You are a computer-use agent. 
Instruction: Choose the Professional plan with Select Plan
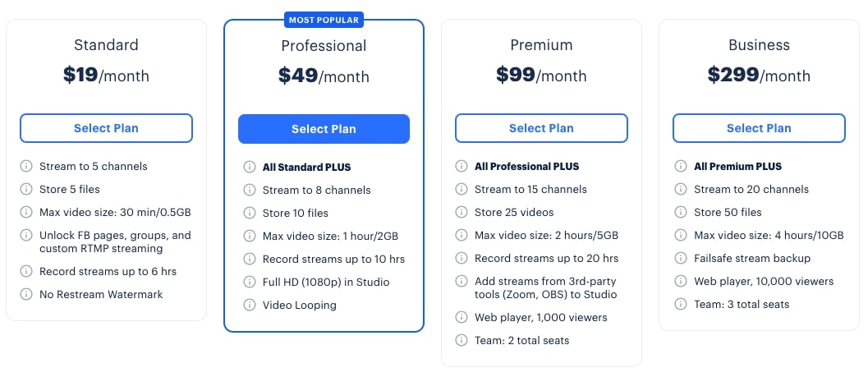[324, 129]
